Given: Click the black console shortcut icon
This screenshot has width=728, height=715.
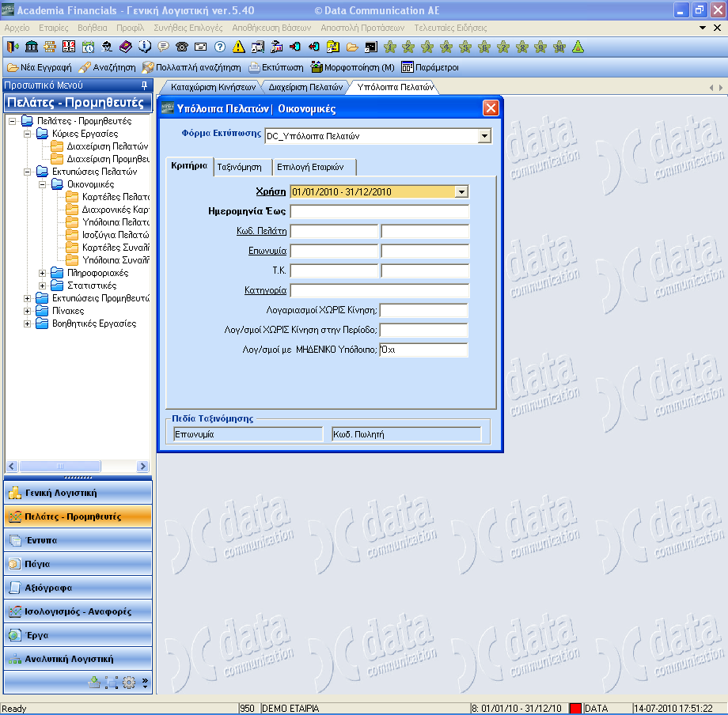Looking at the screenshot, I should 371,47.
